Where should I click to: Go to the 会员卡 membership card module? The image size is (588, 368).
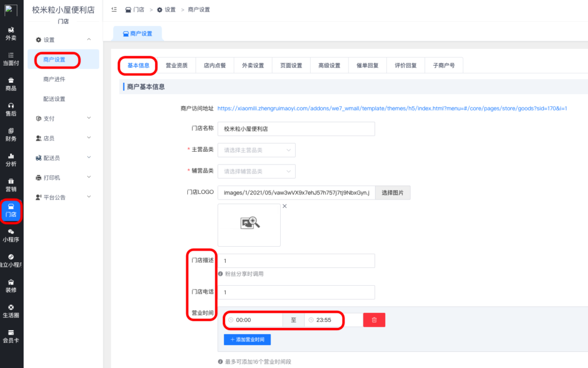point(11,336)
